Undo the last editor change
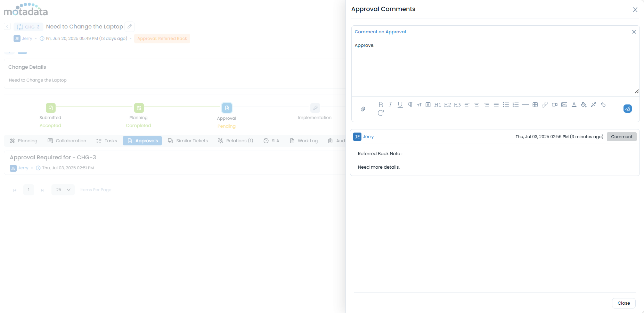 click(x=604, y=104)
